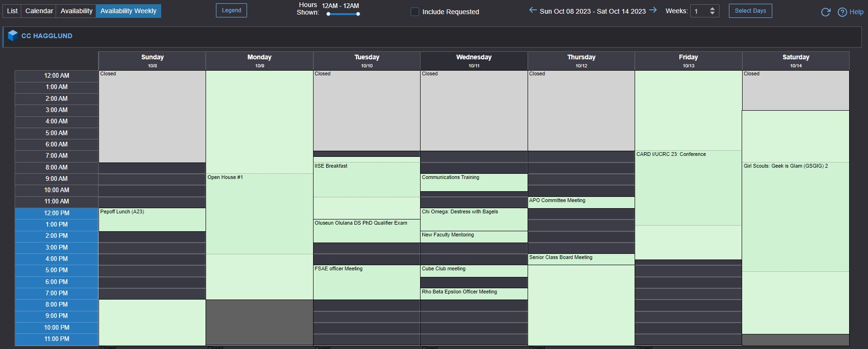Screen dimensions: 868x349
Task: Click the Weeks number input field
Action: (700, 11)
